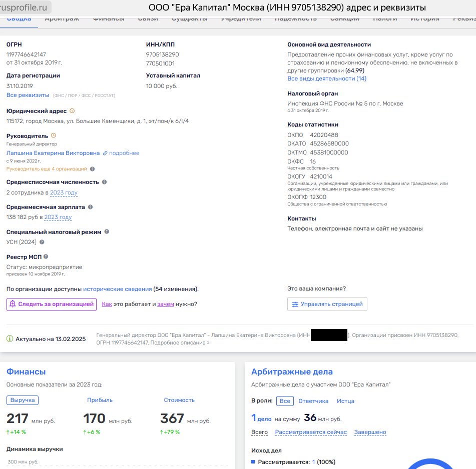Open the Учредители tab

click(x=241, y=19)
